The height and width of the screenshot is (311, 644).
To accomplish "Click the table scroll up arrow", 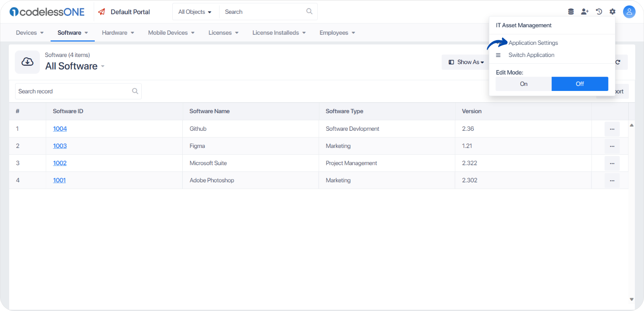I will [x=632, y=125].
